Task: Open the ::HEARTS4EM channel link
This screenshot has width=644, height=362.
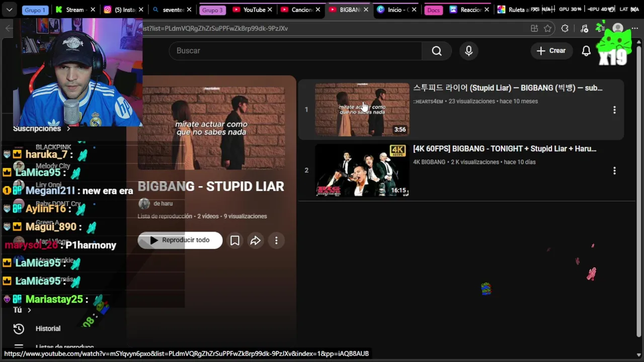Action: pyautogui.click(x=428, y=102)
